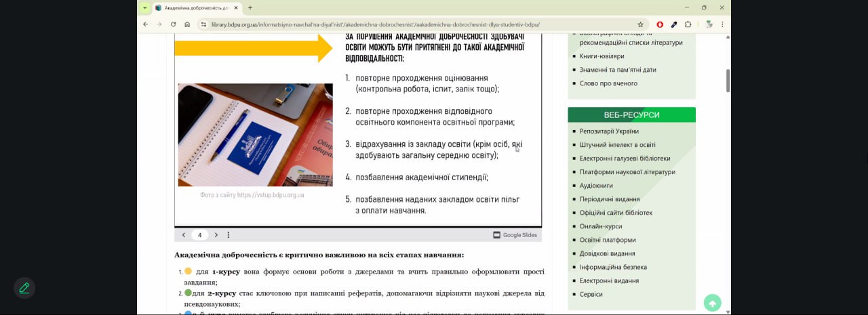Bookmark this page with the star icon
This screenshot has height=315, width=868.
640,24
